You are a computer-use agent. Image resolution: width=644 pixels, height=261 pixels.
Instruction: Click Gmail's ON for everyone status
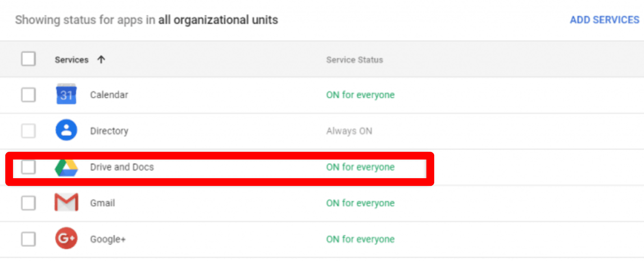point(360,203)
